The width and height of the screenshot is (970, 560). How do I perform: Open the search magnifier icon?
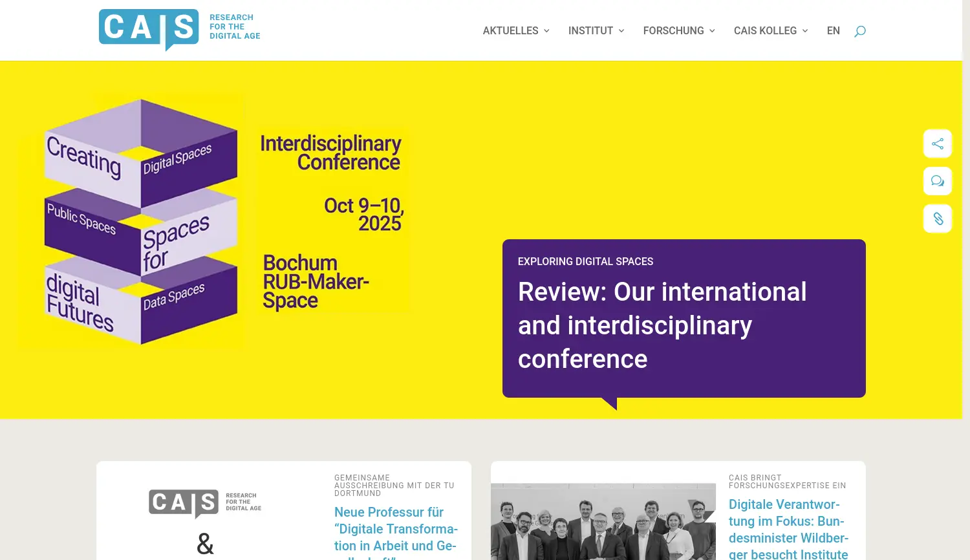tap(859, 31)
